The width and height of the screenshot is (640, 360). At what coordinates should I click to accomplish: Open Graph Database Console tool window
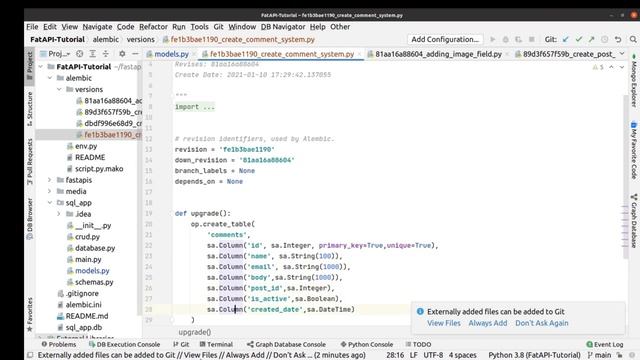coord(287,344)
